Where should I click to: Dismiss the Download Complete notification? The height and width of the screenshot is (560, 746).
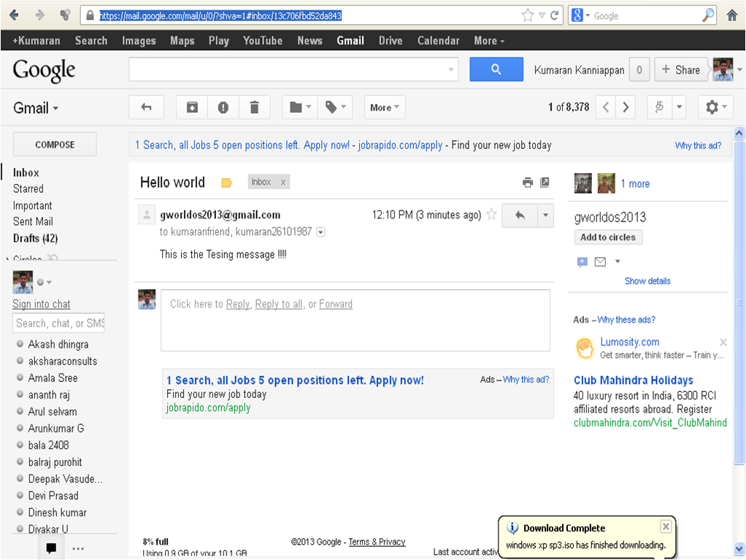pos(665,526)
